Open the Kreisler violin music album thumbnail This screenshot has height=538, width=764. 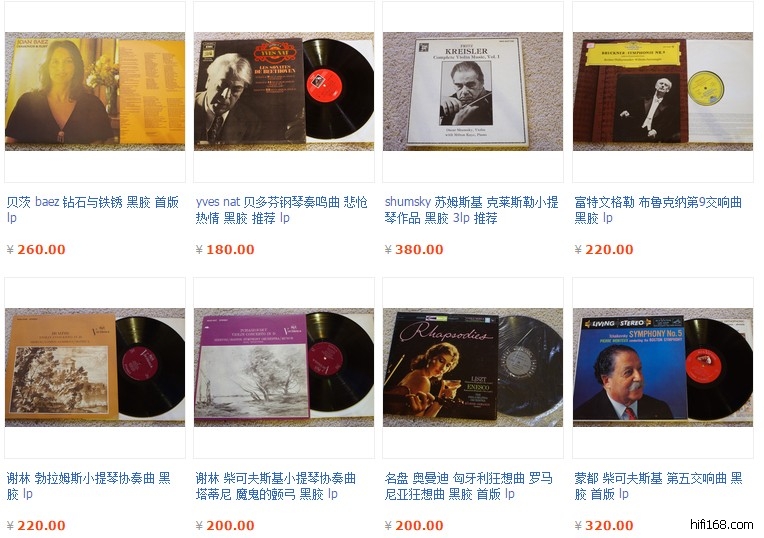tap(473, 91)
